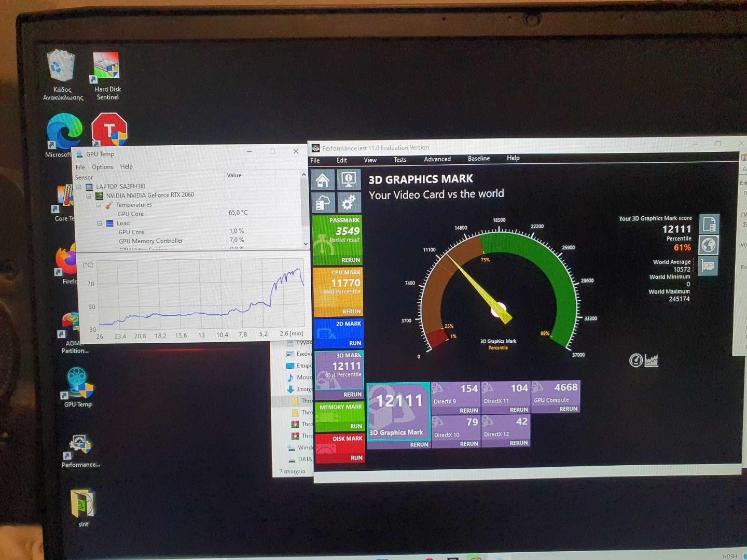This screenshot has width=747, height=560.
Task: Click the 3D Graphics Mark gauge dial
Action: (x=498, y=292)
